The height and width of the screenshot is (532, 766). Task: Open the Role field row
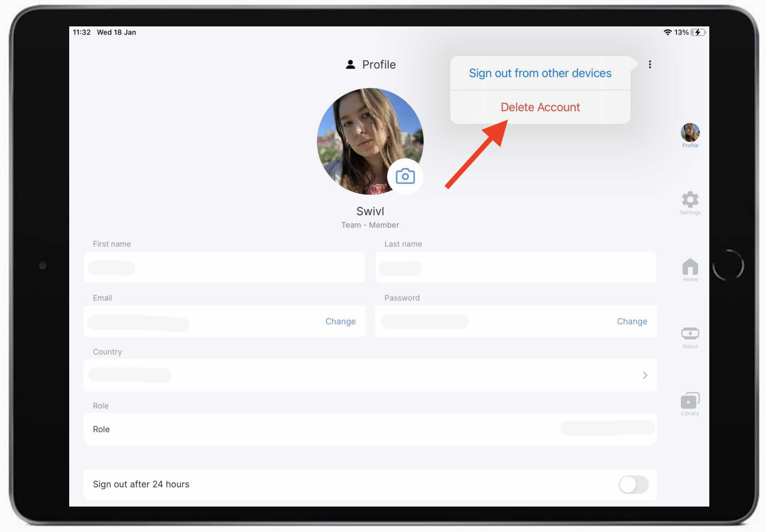coord(370,429)
